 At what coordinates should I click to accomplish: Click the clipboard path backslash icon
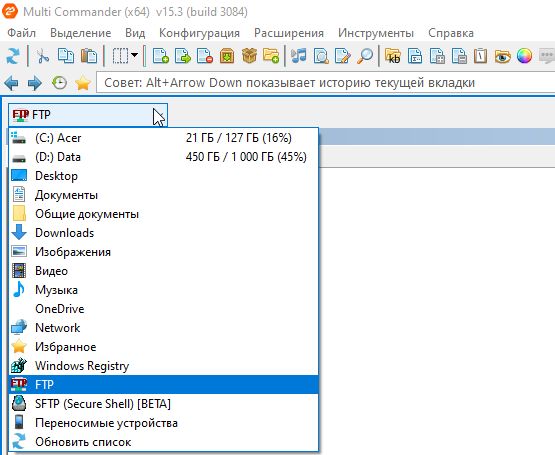480,56
